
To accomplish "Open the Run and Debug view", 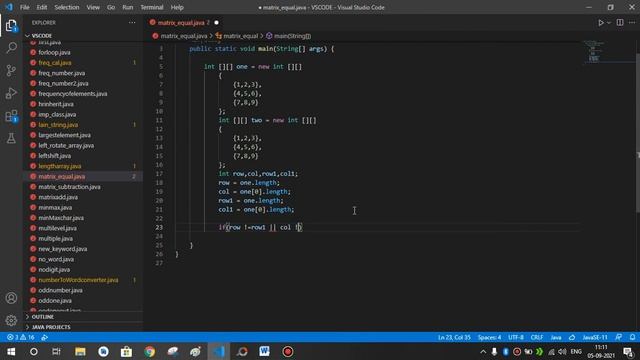I will click(x=11, y=93).
